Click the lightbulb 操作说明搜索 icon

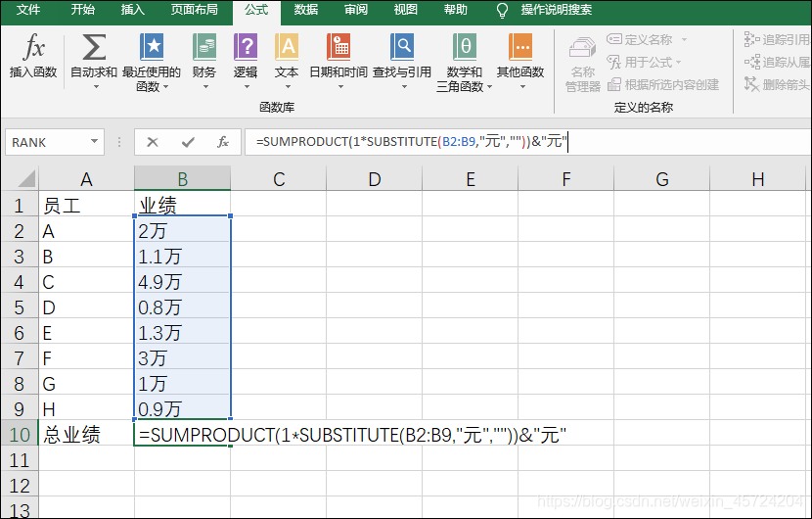pyautogui.click(x=502, y=11)
